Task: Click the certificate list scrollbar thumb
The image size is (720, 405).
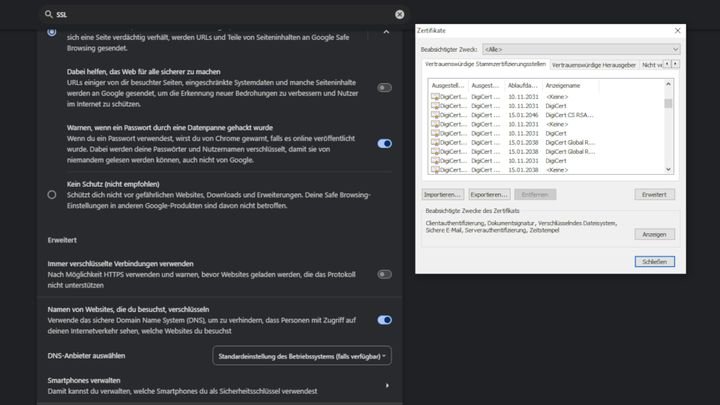Action: pyautogui.click(x=668, y=103)
